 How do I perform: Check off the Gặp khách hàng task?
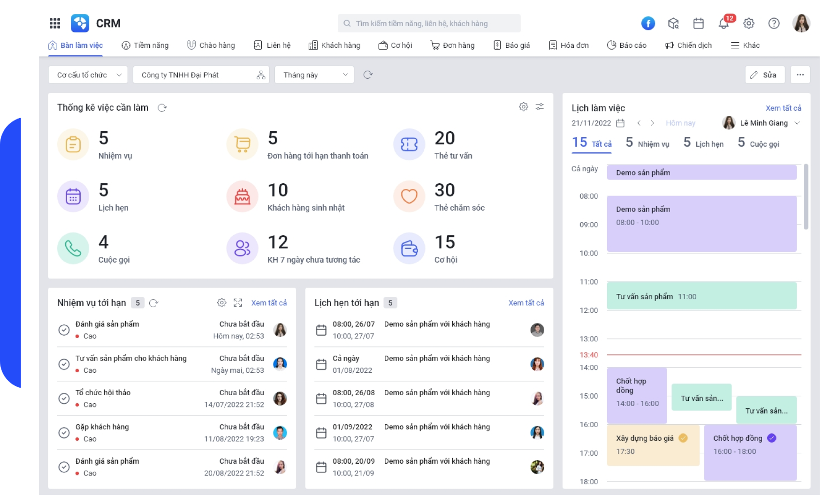click(x=64, y=433)
